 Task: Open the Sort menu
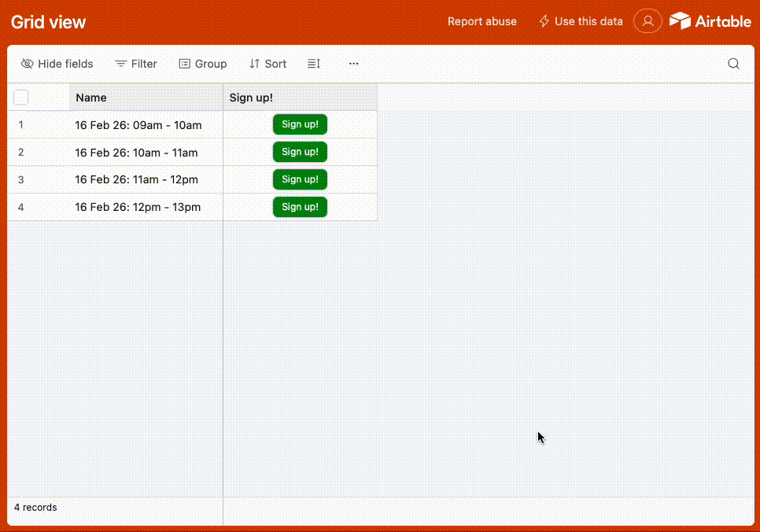268,64
